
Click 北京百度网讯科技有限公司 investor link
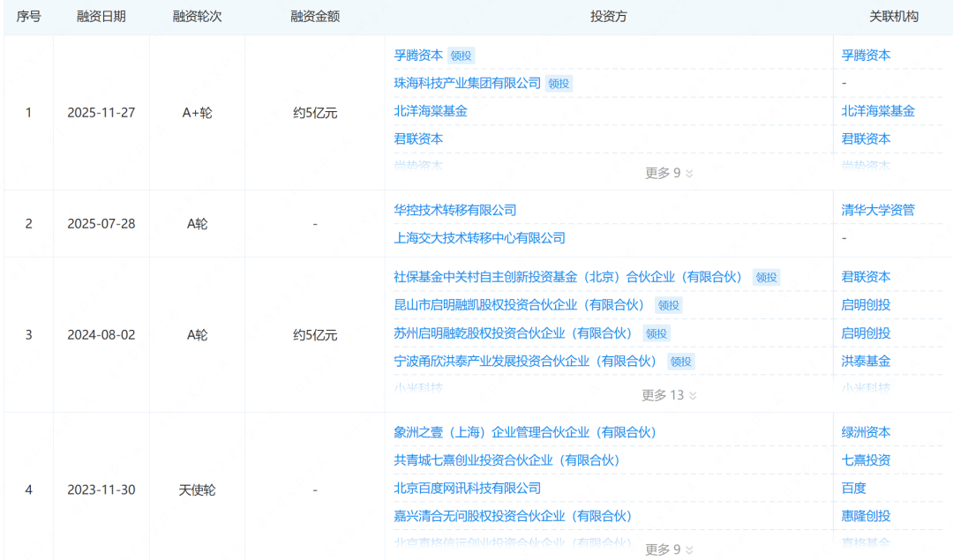click(467, 488)
